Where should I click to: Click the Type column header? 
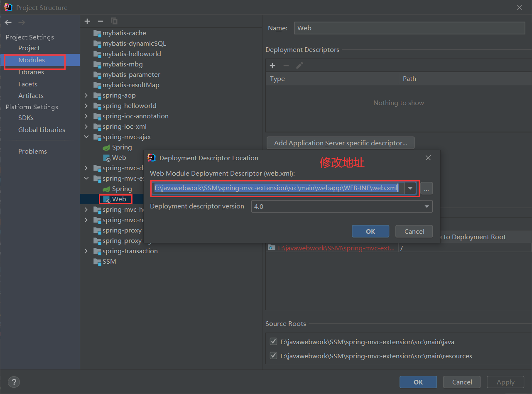(332, 79)
